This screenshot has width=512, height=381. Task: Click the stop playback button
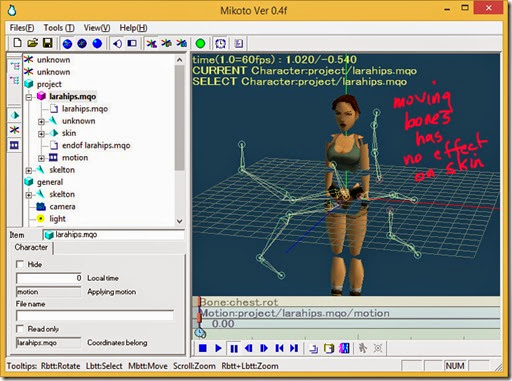202,348
